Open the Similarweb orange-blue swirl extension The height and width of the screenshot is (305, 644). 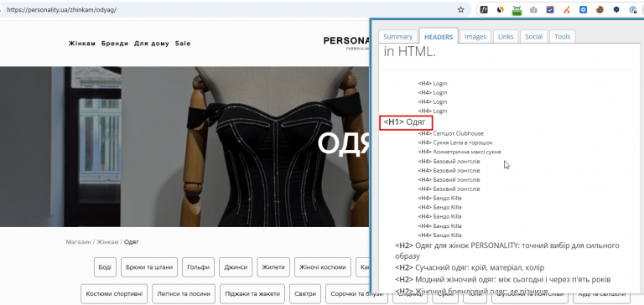(501, 10)
